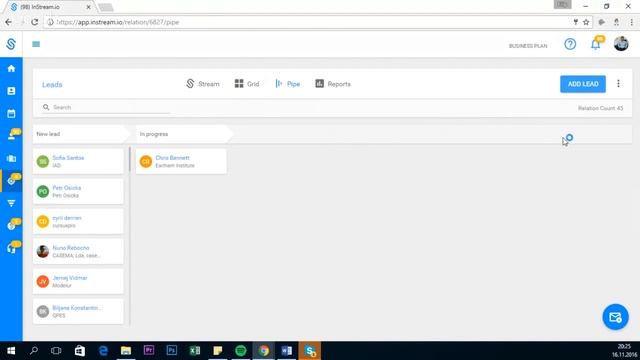Open the funnel icon in the sidebar
The height and width of the screenshot is (360, 640).
(11, 203)
